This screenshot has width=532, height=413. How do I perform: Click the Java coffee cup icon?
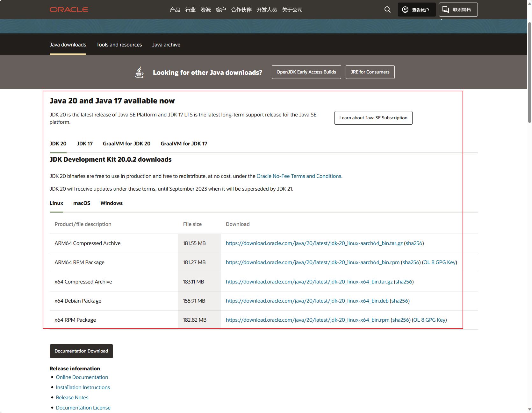pyautogui.click(x=139, y=72)
